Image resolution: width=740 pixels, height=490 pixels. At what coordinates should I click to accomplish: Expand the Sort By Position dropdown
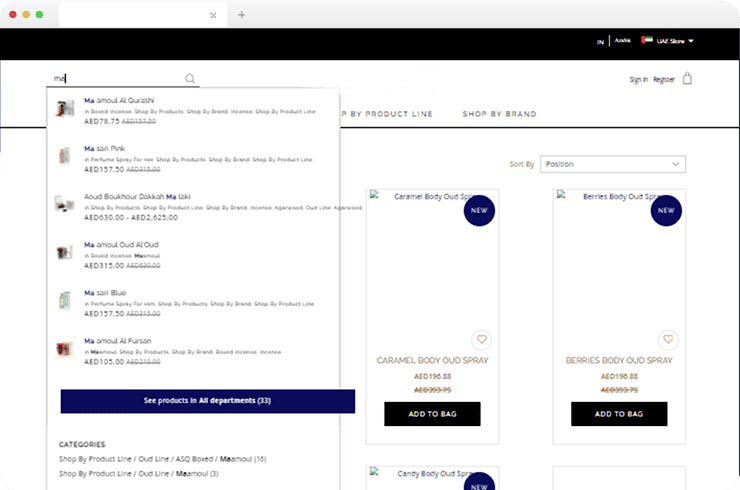coord(612,164)
